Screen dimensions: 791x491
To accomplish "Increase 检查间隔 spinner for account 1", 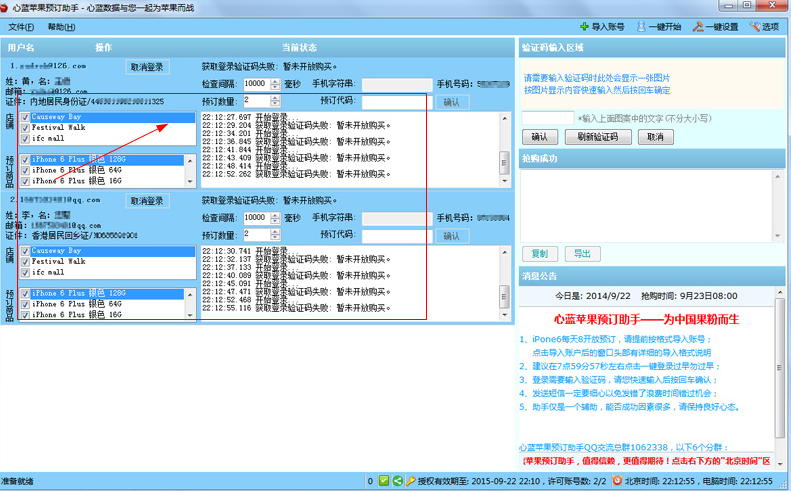I will (275, 81).
